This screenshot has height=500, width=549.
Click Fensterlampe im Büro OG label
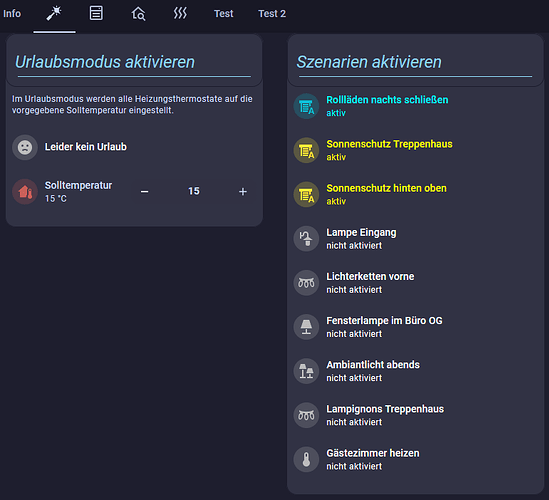click(x=384, y=321)
